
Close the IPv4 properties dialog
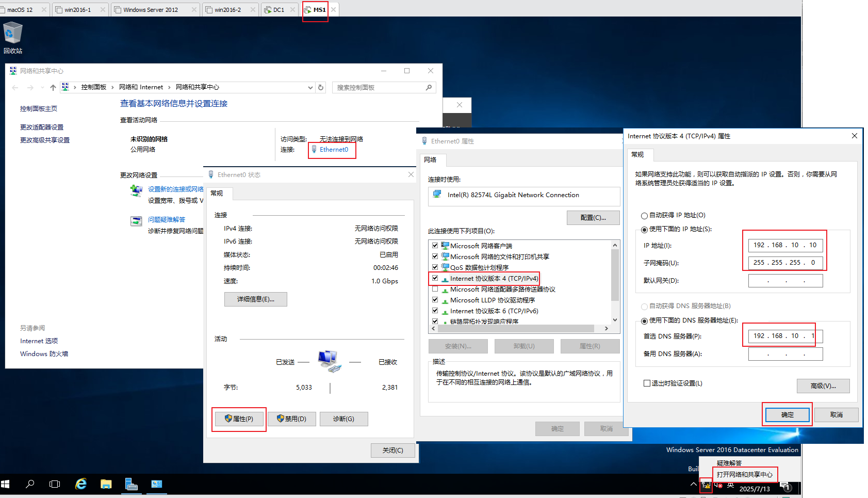click(854, 136)
